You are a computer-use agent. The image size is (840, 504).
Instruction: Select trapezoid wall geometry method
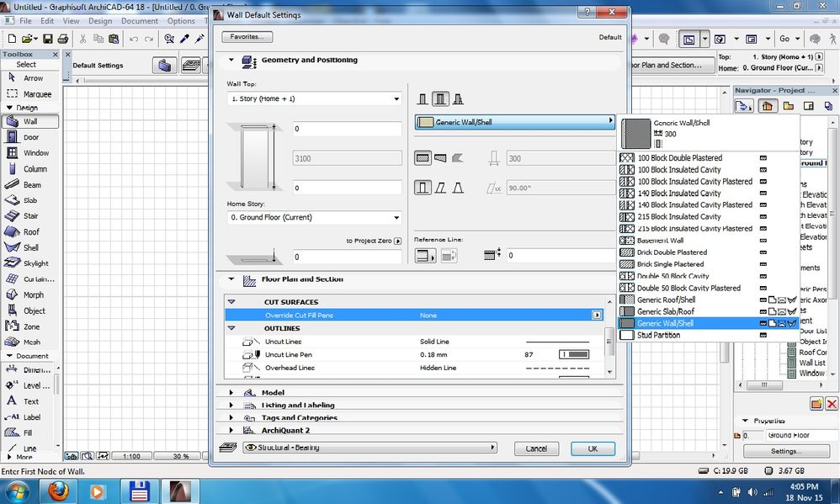click(x=440, y=158)
